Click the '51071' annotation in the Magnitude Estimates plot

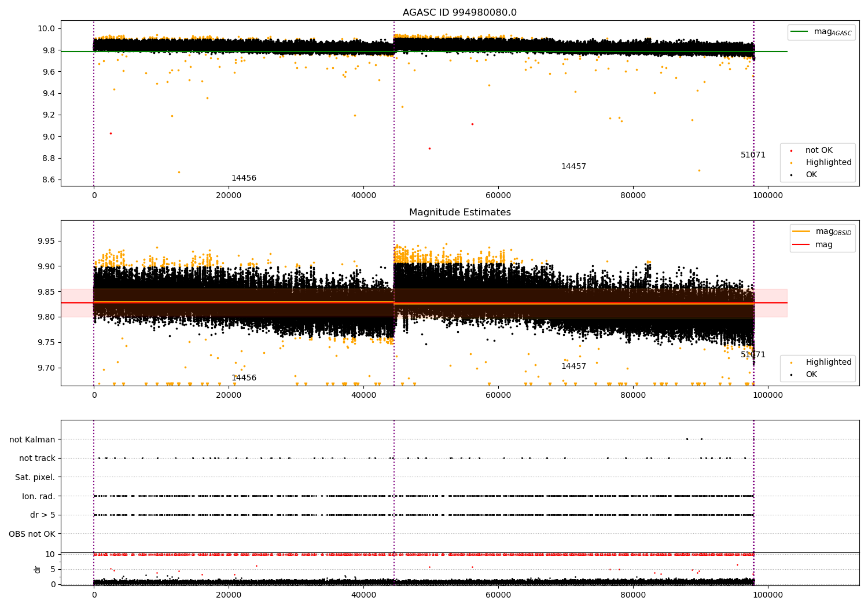(753, 355)
